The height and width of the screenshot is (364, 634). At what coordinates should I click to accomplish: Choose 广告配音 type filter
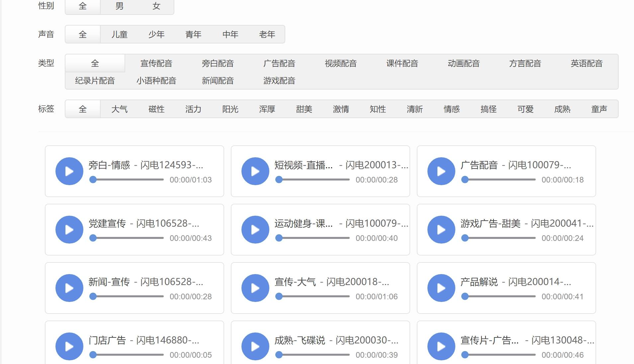[279, 63]
